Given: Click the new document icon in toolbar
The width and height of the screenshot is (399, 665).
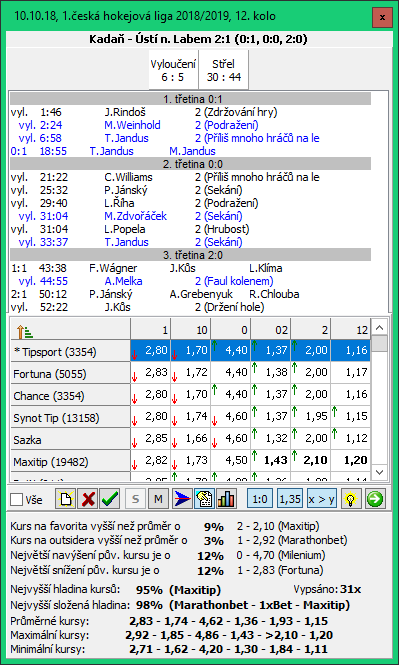Looking at the screenshot, I should pyautogui.click(x=66, y=500).
